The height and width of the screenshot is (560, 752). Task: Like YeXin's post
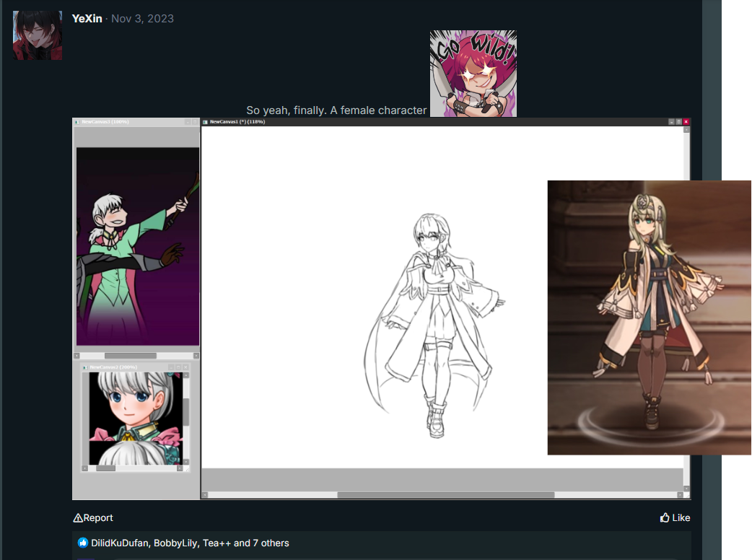click(x=675, y=518)
